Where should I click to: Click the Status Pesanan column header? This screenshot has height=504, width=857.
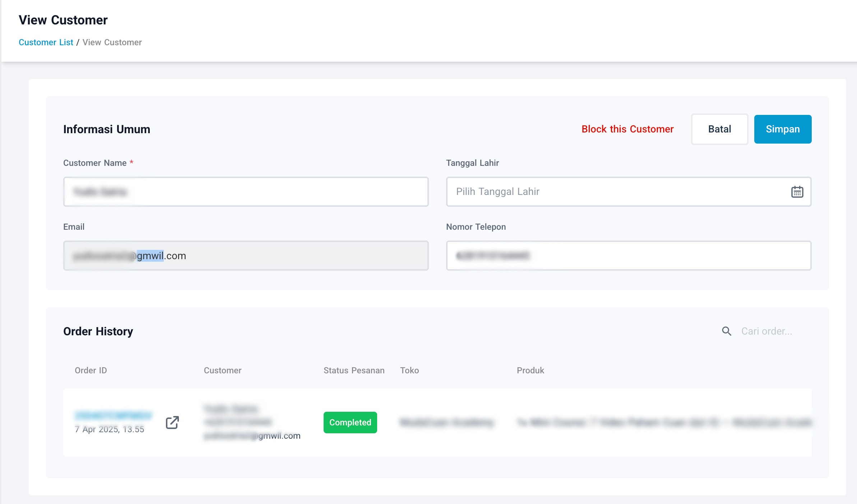point(354,370)
